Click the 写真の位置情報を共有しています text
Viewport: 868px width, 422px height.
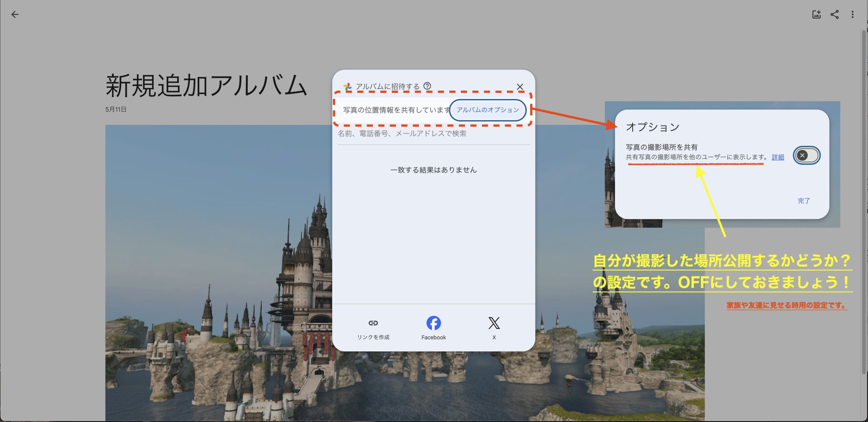(x=396, y=110)
